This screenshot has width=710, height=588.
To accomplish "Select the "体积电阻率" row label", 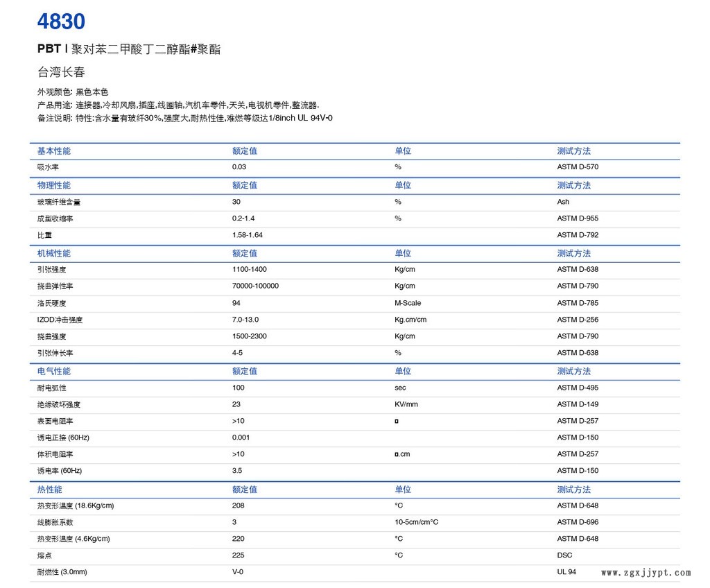I will pyautogui.click(x=55, y=454).
